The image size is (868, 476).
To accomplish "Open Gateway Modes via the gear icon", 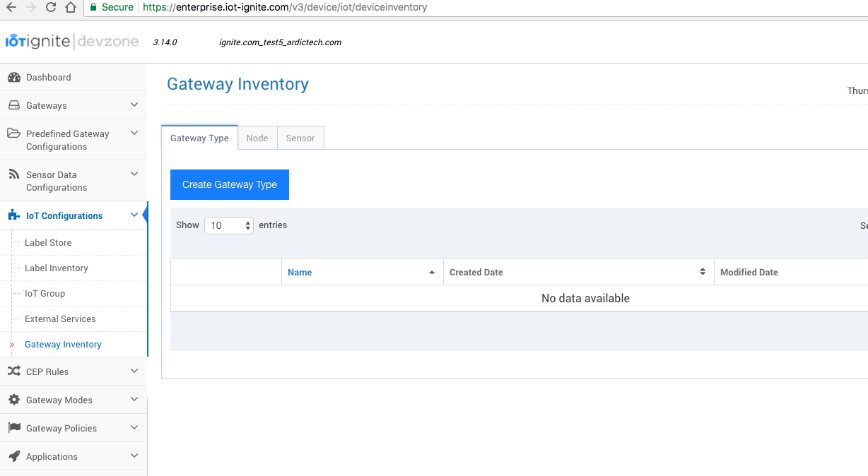I will (13, 399).
